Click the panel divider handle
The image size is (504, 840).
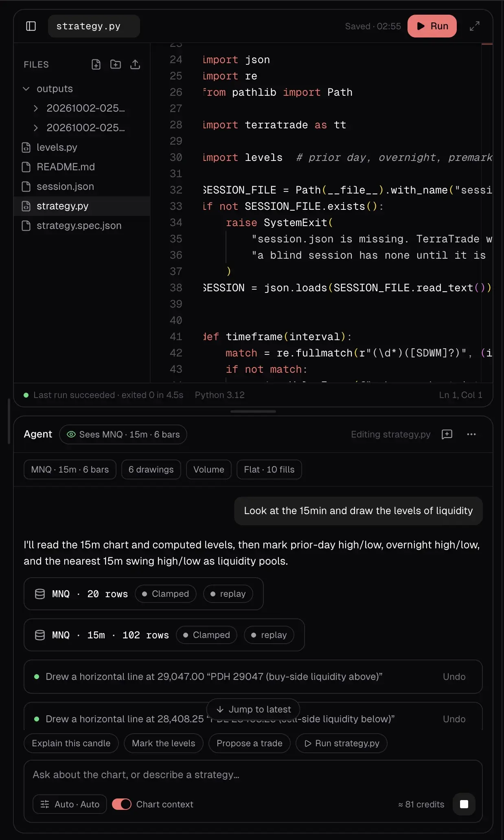(x=253, y=411)
